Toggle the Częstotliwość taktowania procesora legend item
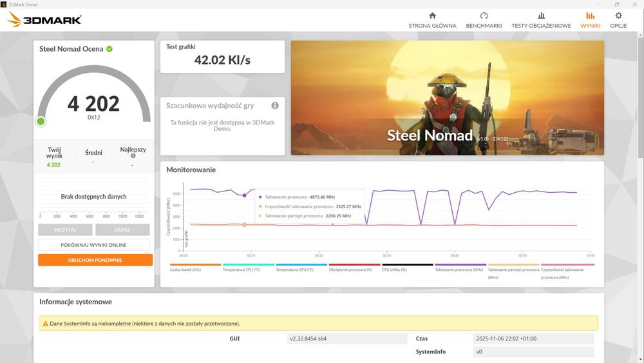This screenshot has width=644, height=363. 567,271
